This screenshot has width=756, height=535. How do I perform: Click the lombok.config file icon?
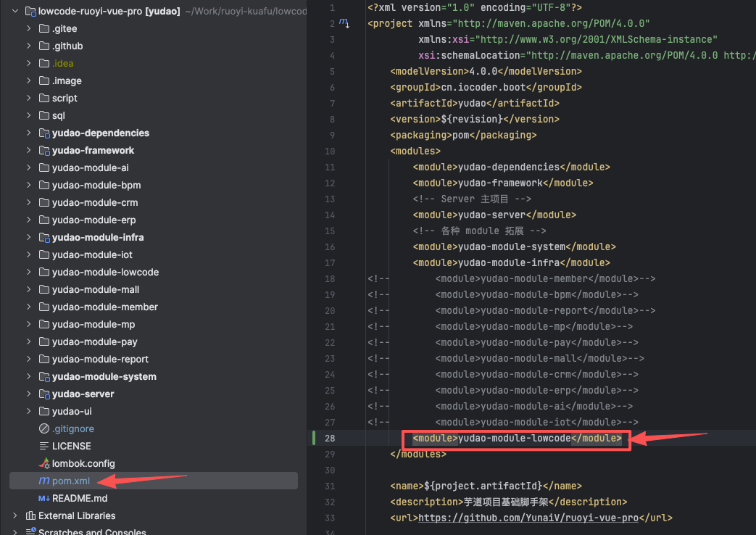pyautogui.click(x=44, y=463)
